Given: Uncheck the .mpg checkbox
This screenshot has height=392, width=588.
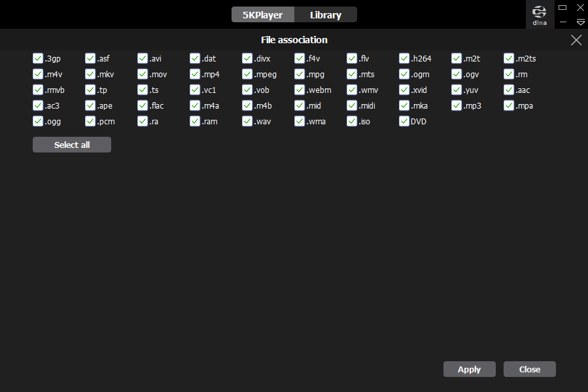Looking at the screenshot, I should point(300,74).
